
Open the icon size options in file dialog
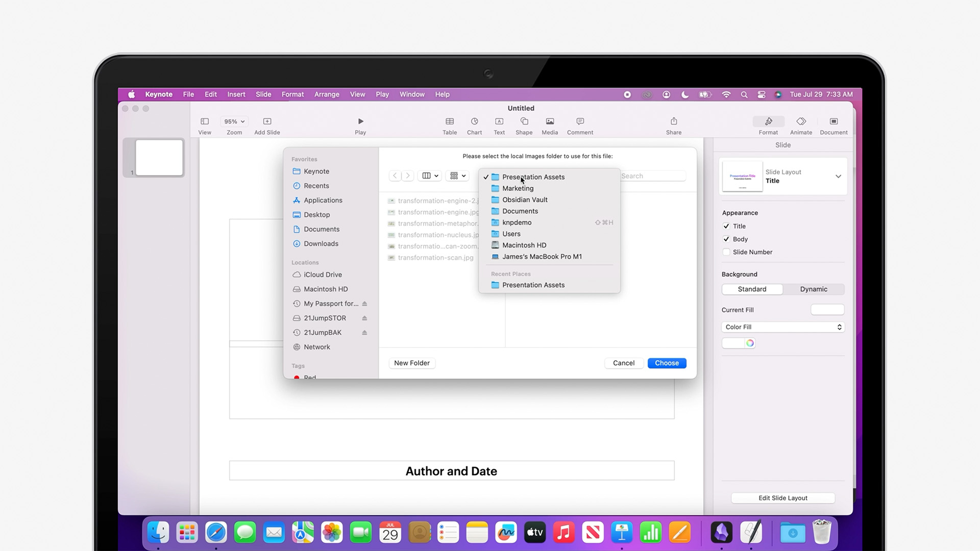(x=457, y=176)
